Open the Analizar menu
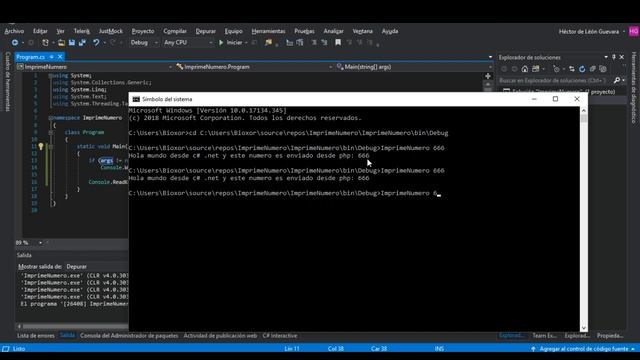The width and height of the screenshot is (640, 360). point(333,31)
